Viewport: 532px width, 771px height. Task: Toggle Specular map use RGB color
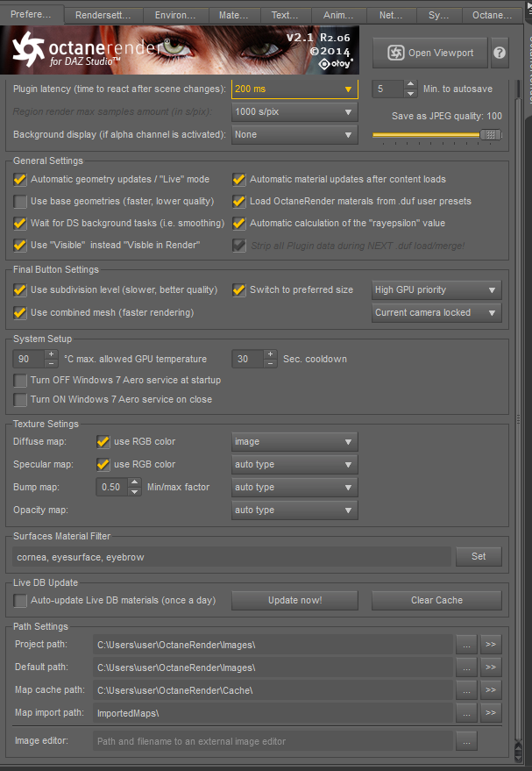(103, 464)
